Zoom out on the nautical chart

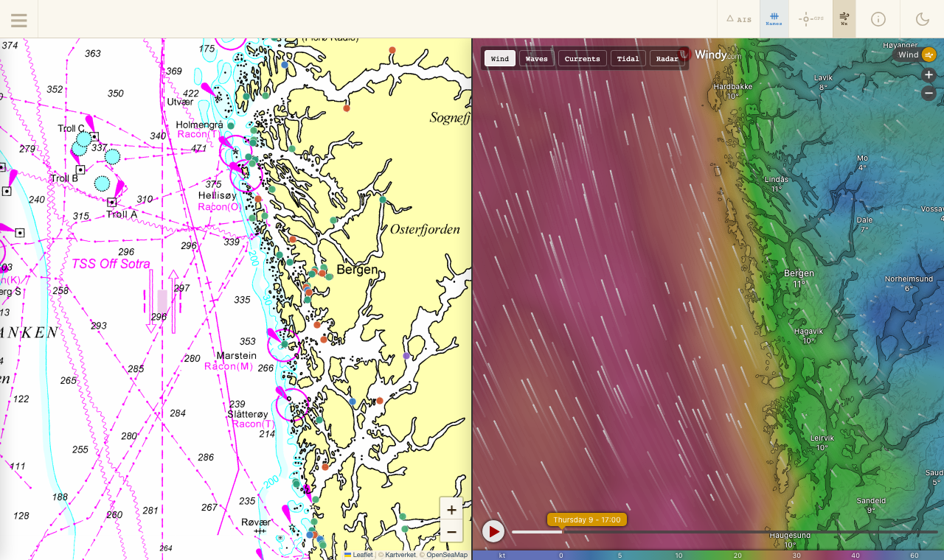(451, 531)
